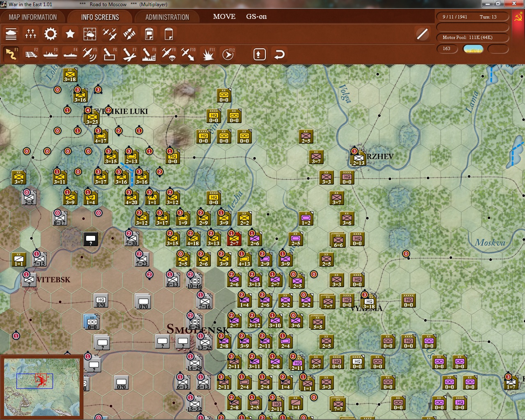Open the production gear icon
This screenshot has width=525, height=420.
50,34
